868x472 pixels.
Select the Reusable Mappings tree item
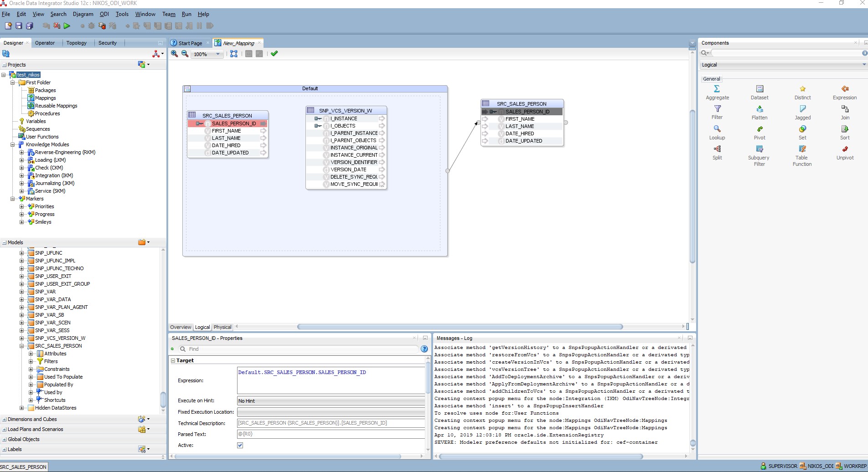(56, 106)
